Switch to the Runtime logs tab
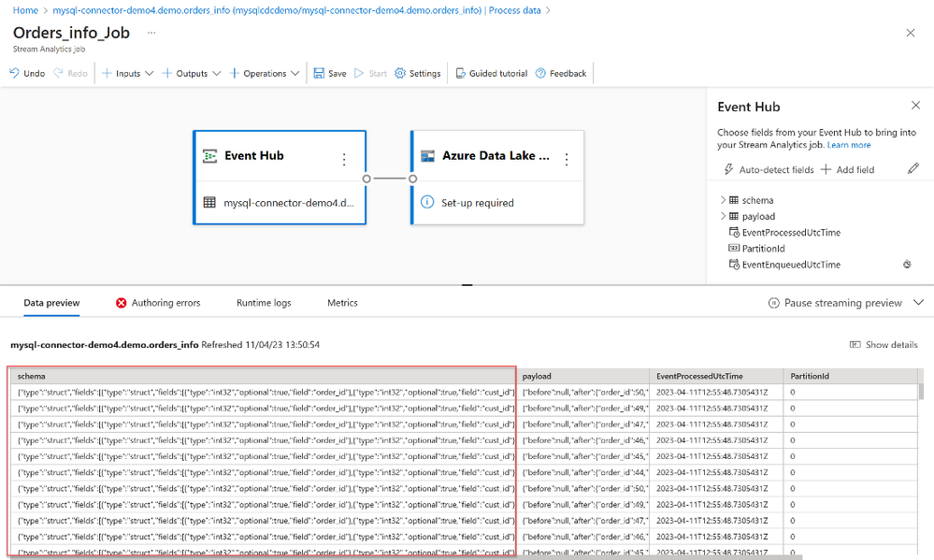 pos(264,303)
